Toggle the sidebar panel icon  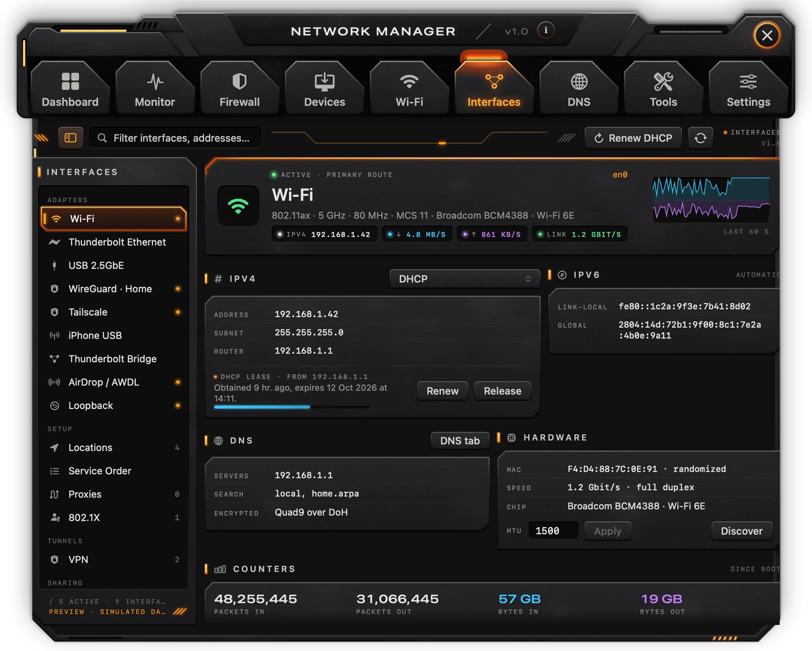(70, 138)
